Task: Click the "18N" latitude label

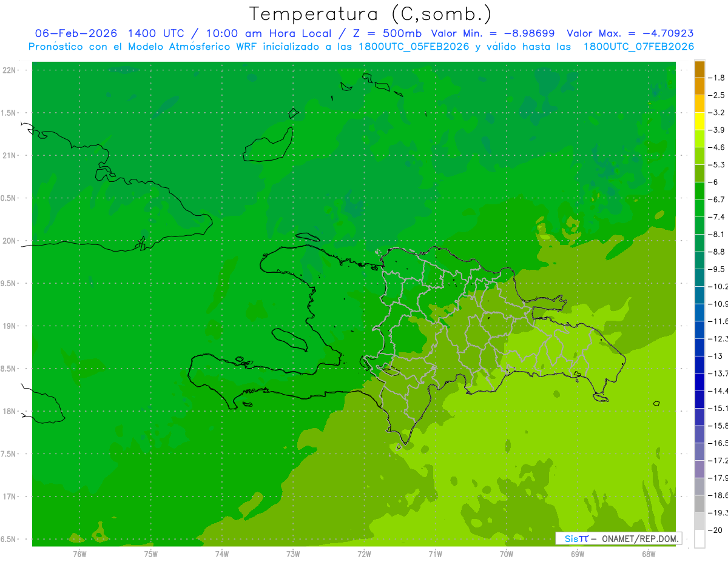Action: [10, 411]
